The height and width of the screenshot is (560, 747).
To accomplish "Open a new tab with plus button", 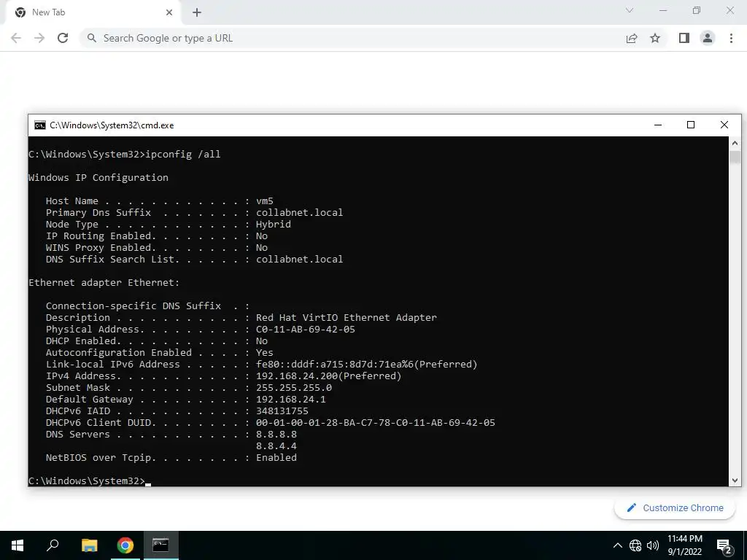I will pos(197,13).
